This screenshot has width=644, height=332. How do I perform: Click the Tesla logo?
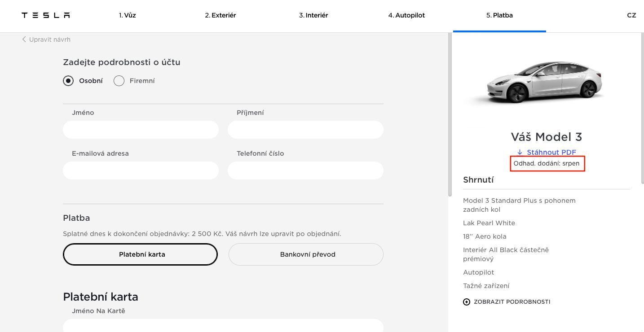46,15
